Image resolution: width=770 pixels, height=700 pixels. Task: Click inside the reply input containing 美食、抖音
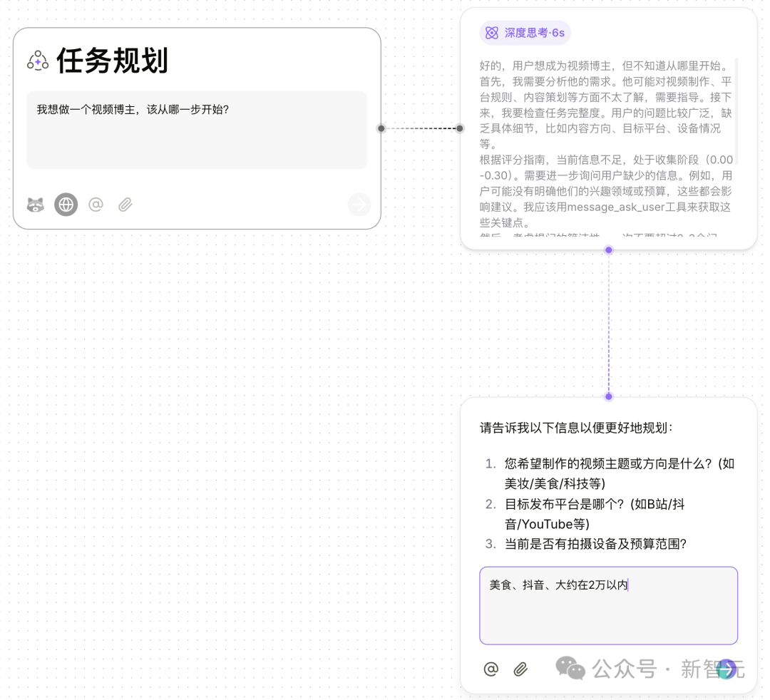608,605
